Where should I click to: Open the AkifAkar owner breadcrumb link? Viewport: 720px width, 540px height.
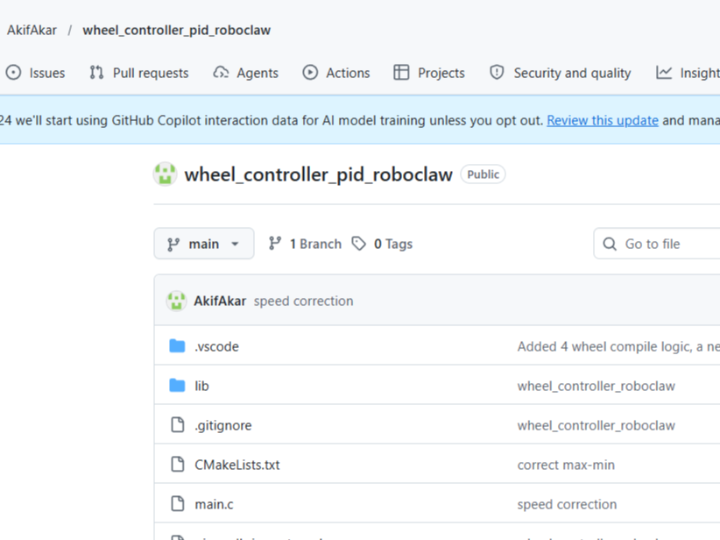pyautogui.click(x=32, y=30)
